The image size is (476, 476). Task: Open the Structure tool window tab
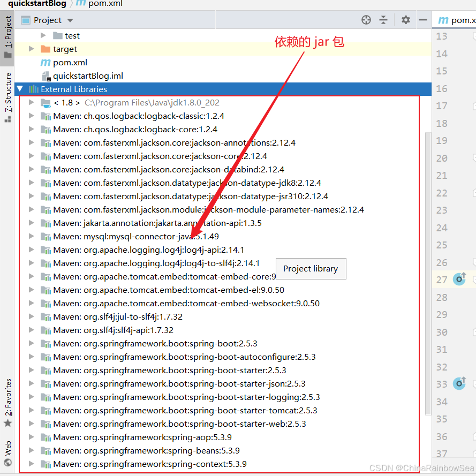click(7, 97)
